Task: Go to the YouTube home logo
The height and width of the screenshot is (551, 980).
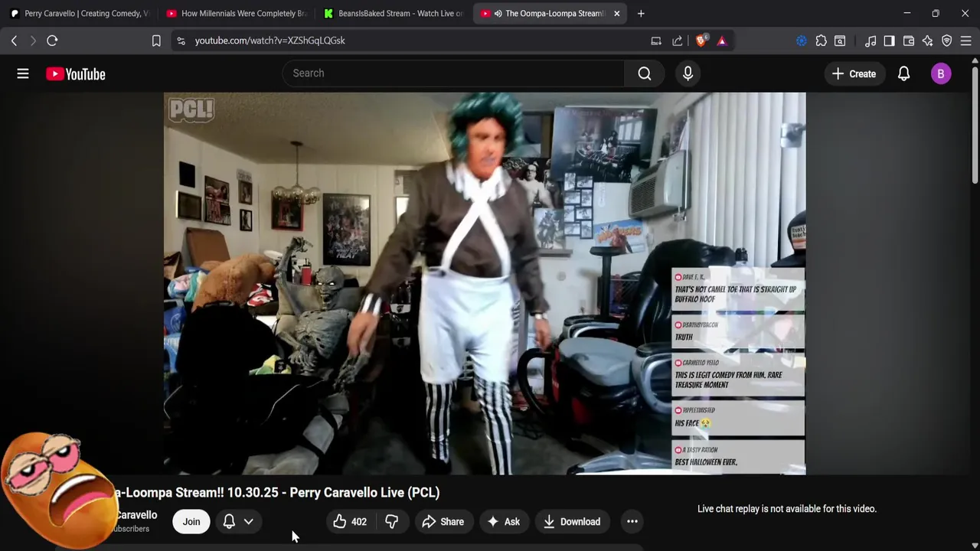Action: (75, 74)
